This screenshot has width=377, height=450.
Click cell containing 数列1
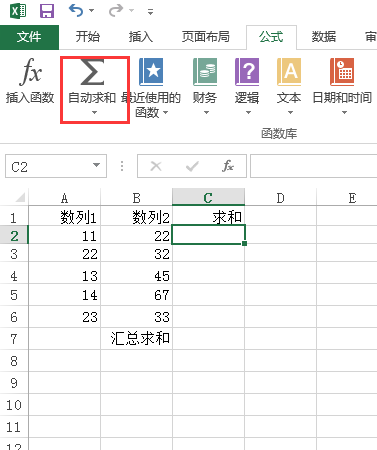pos(64,217)
